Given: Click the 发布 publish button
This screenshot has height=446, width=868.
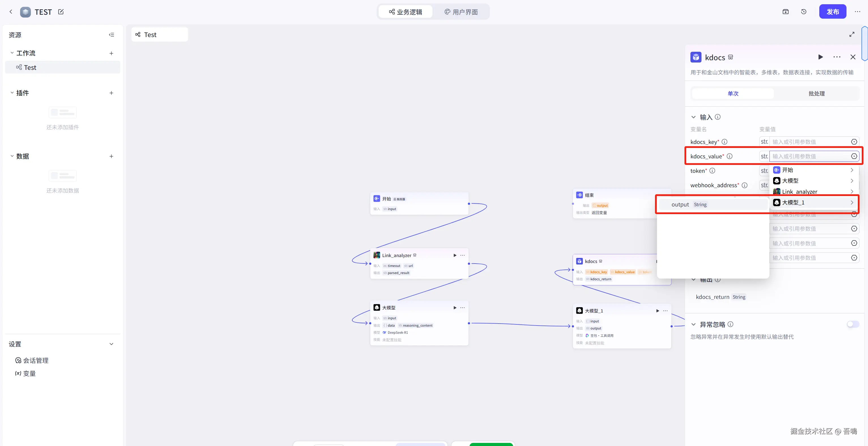Looking at the screenshot, I should coord(832,12).
